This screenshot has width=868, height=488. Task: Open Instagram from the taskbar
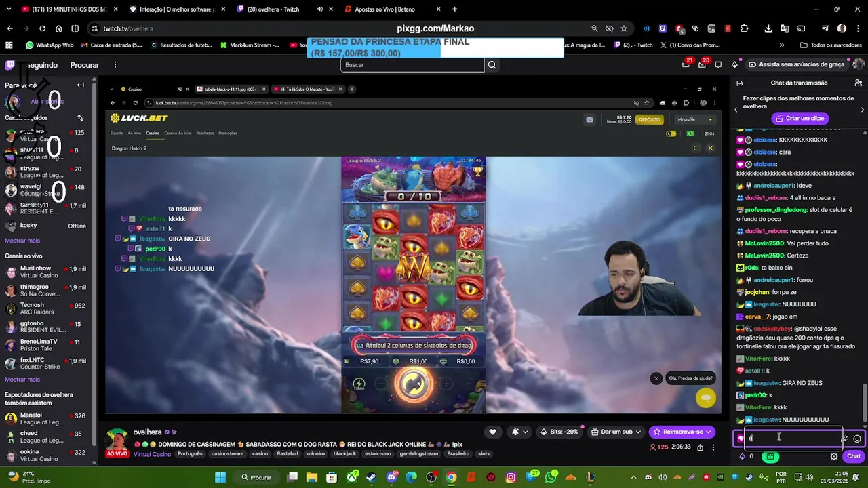click(x=511, y=477)
